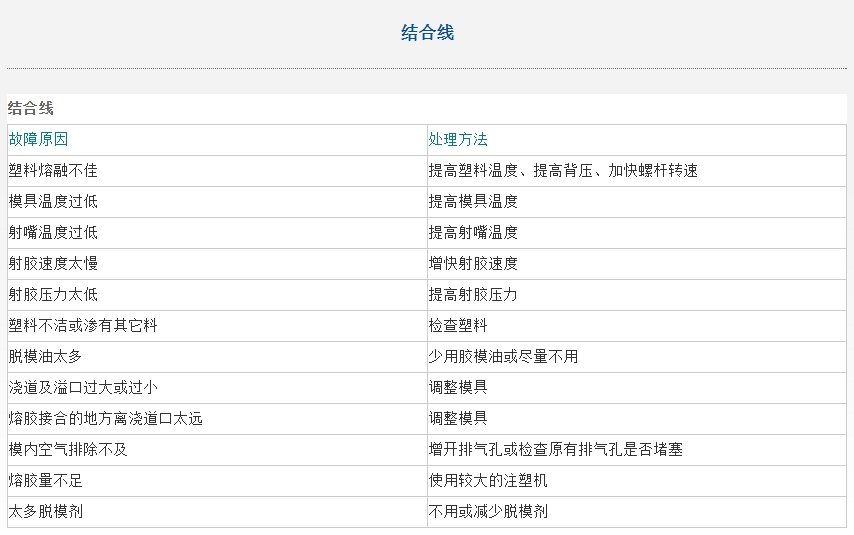This screenshot has width=854, height=535.
Task: Click the cell 提高塑料温度、提高背压、加快螺杆转速
Action: click(637, 171)
